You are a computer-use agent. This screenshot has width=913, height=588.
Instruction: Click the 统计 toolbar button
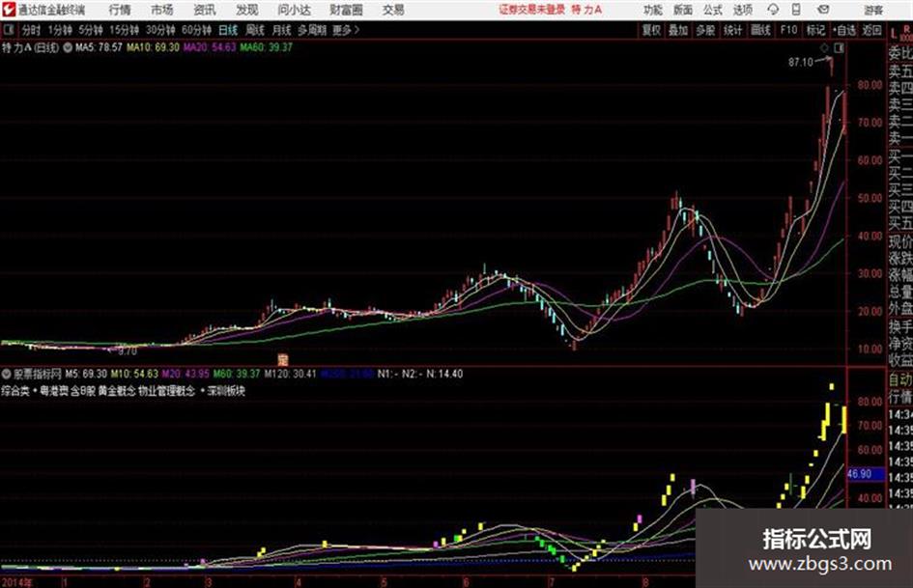click(733, 30)
